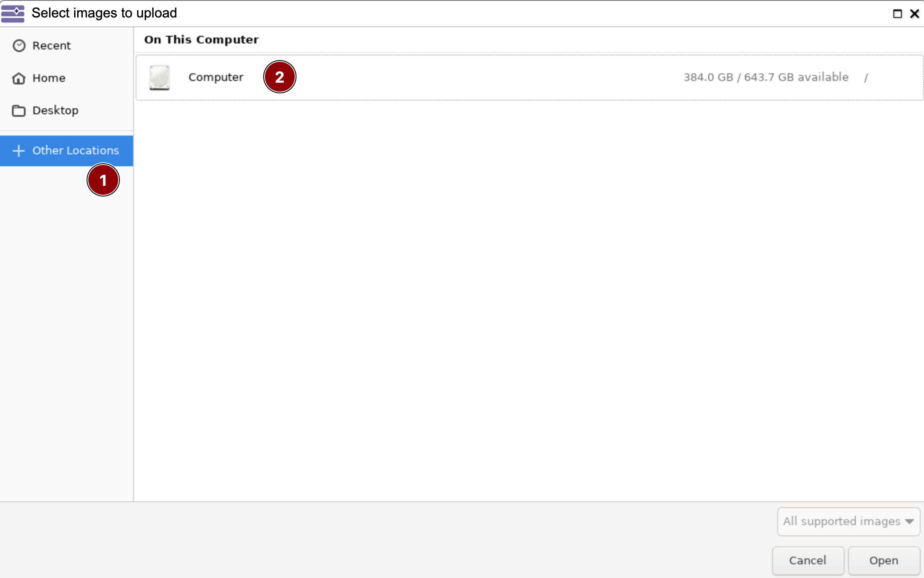
Task: Click the house icon beside Home
Action: point(19,78)
